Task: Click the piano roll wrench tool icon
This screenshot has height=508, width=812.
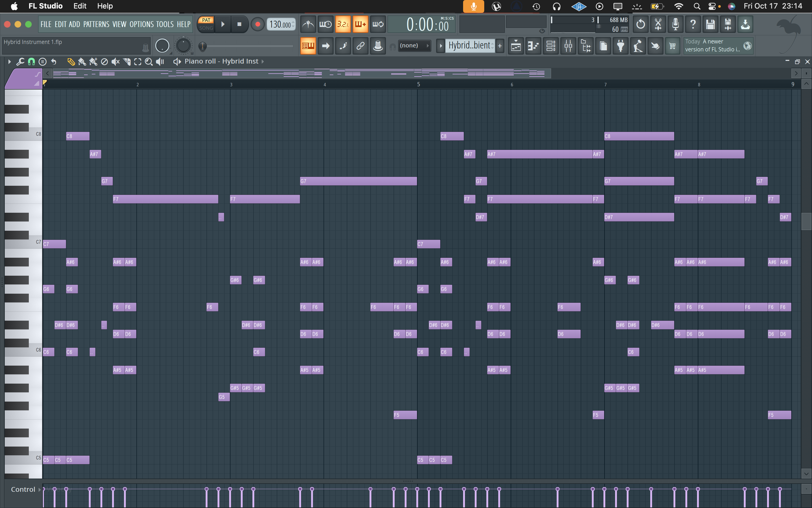Action: 20,61
